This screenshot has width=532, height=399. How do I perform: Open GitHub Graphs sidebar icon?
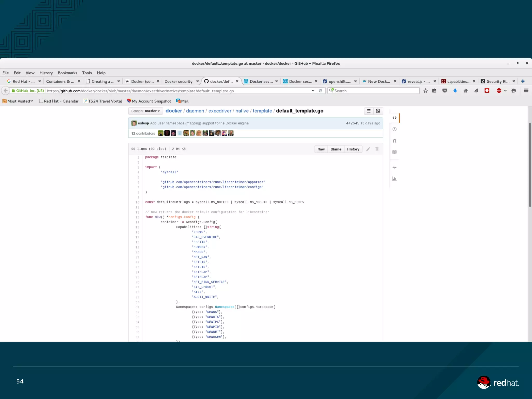click(x=394, y=179)
